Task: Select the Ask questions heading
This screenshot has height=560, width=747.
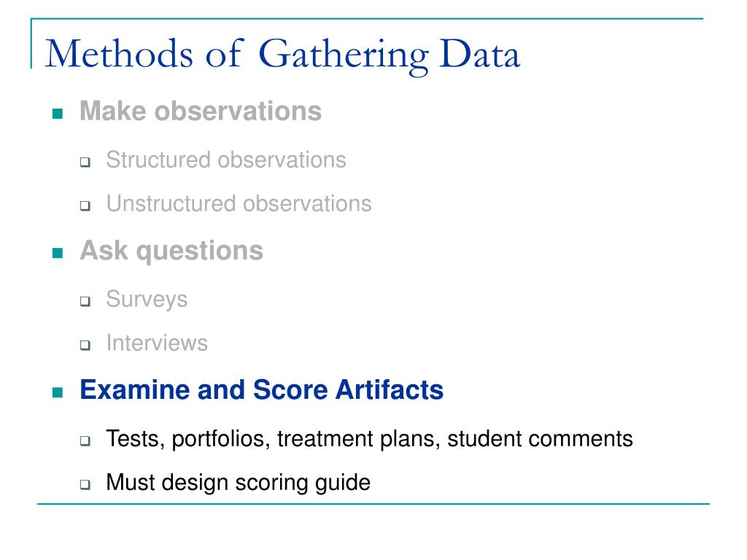Action: click(x=171, y=251)
